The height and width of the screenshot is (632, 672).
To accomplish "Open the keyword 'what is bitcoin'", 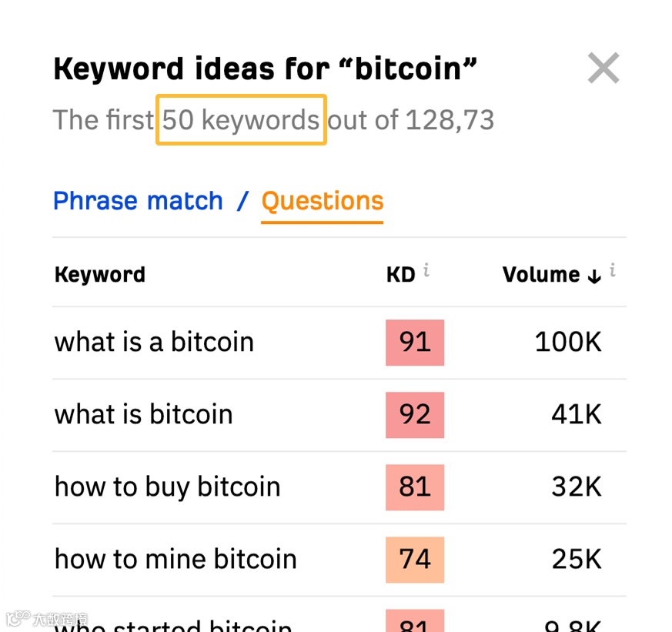I will tap(143, 414).
